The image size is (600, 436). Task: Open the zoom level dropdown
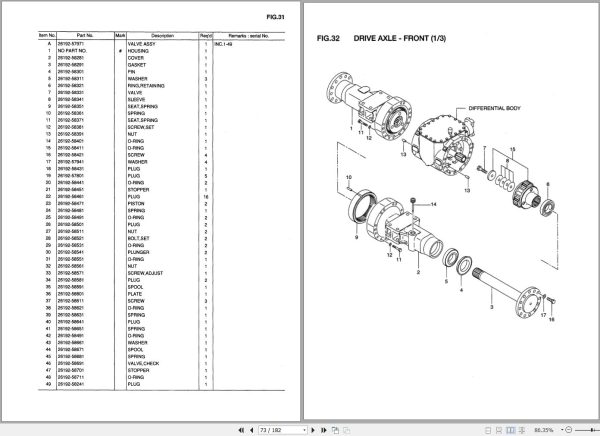pyautogui.click(x=562, y=430)
